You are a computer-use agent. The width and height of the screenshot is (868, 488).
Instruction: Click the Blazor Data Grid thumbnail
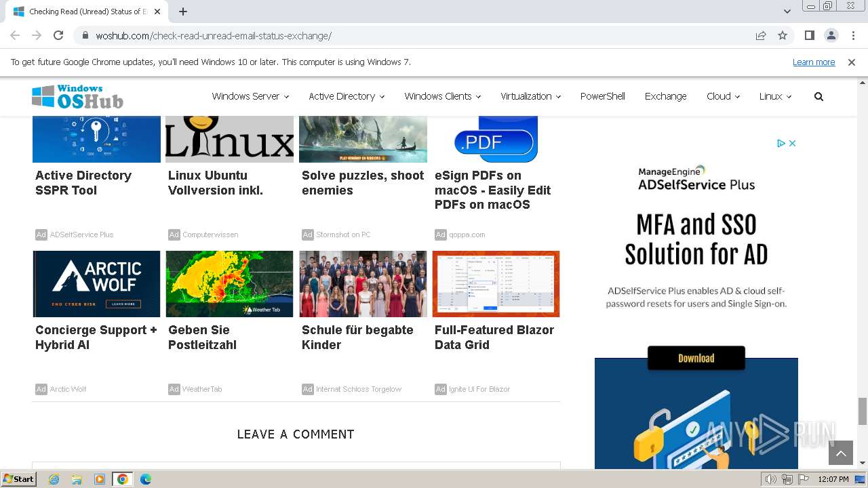point(496,284)
